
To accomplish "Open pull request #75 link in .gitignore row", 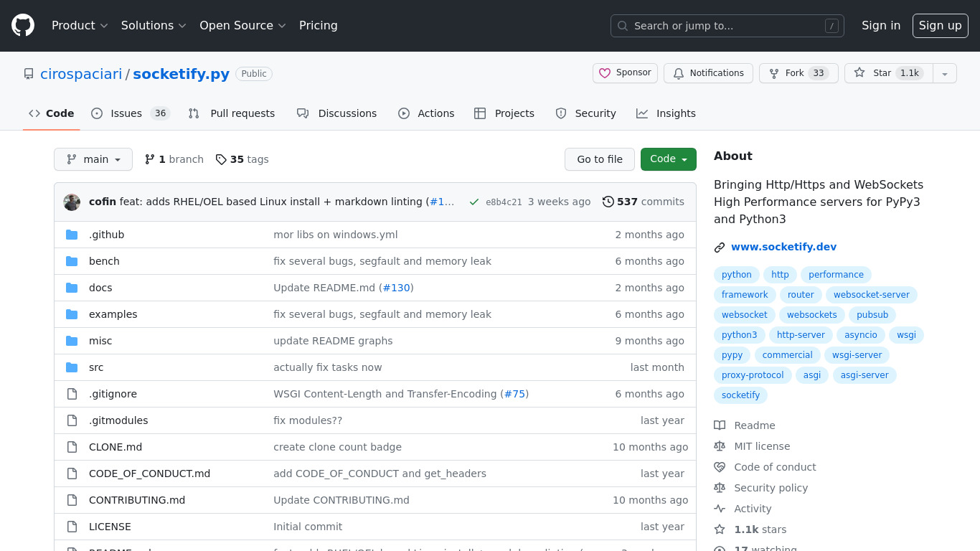I will pos(514,394).
